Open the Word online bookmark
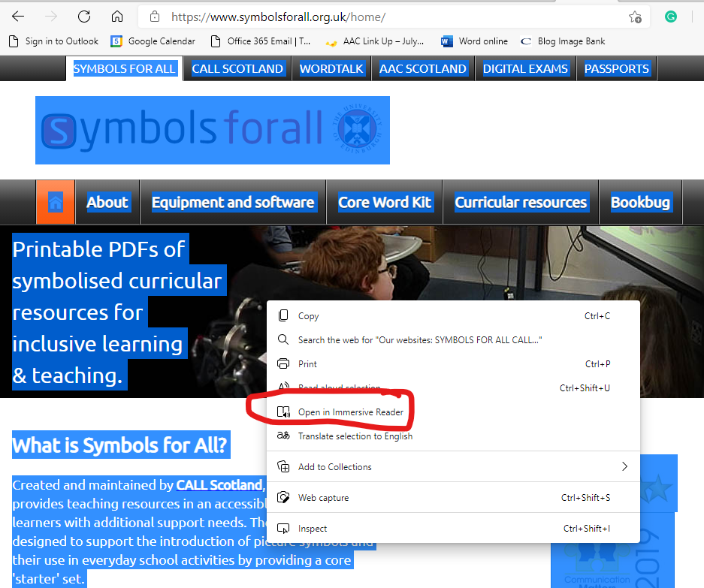 (x=475, y=41)
